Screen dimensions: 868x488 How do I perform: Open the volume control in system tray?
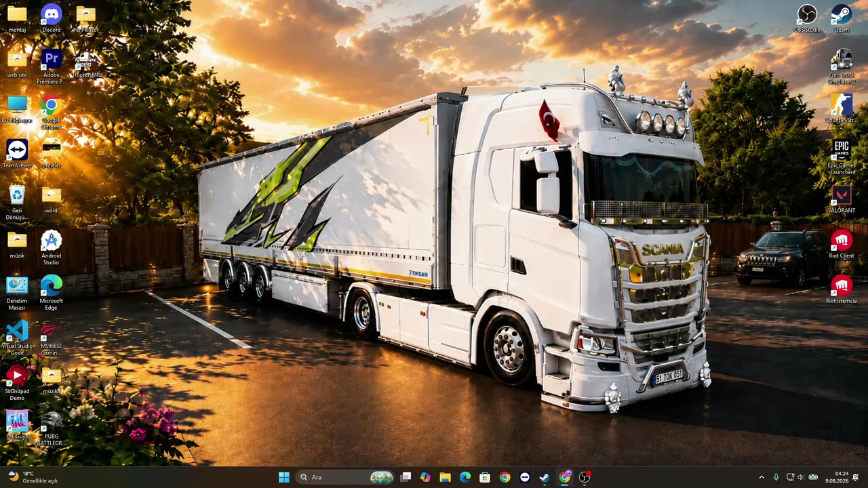click(x=800, y=477)
